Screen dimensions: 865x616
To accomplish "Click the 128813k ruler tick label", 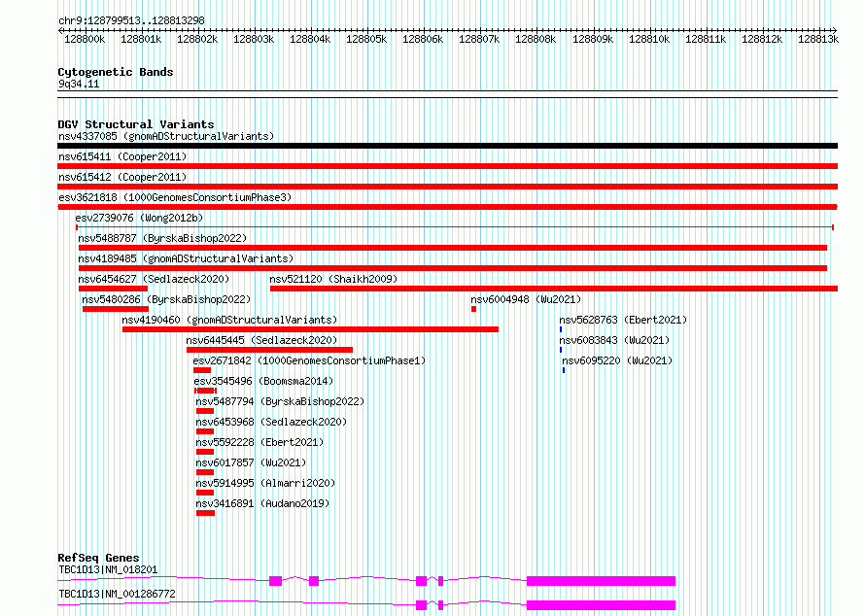I will pos(818,39).
